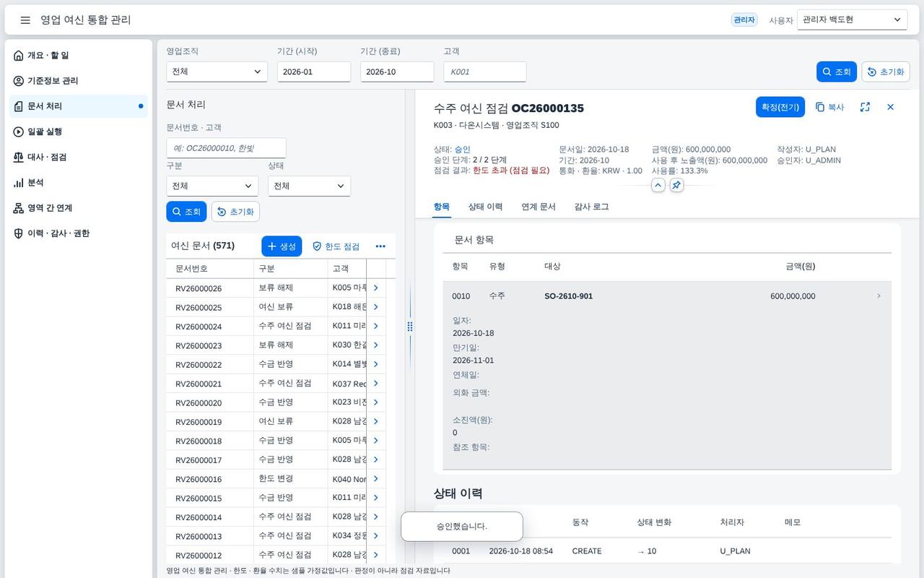This screenshot has width=924, height=578.
Task: Open row RV26000026 detail arrow
Action: pos(375,288)
